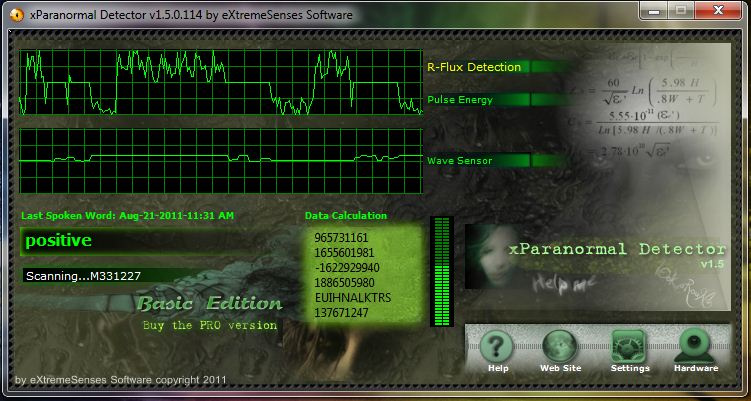Select the value 137671247

(x=341, y=313)
